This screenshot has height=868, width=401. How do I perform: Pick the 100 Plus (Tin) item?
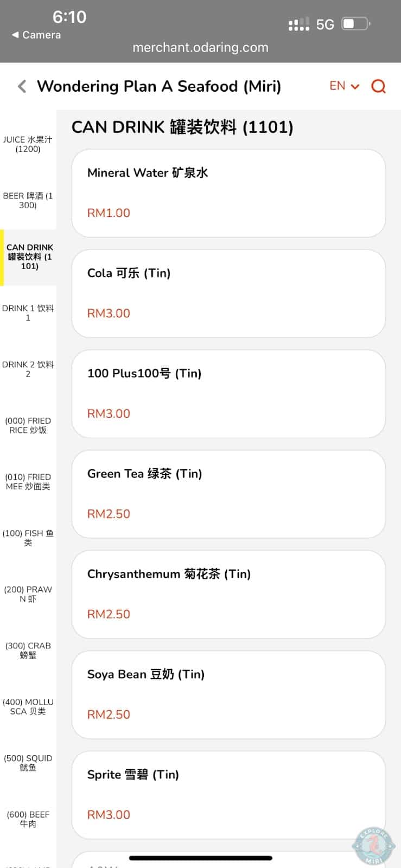tap(228, 394)
